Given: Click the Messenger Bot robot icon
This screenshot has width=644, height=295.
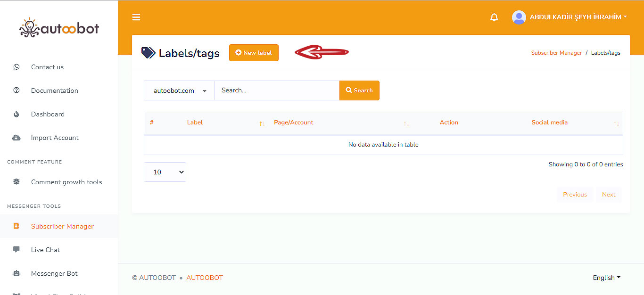Looking at the screenshot, I should point(17,273).
